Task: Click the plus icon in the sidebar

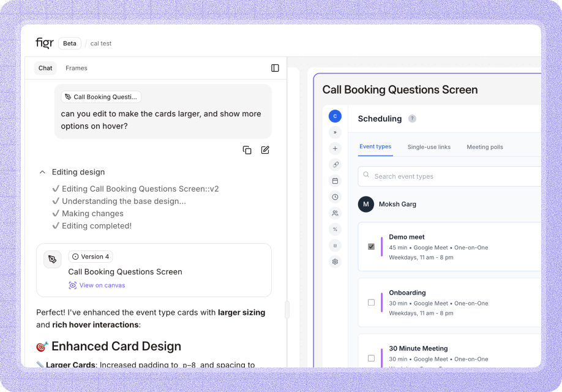Action: pyautogui.click(x=335, y=148)
